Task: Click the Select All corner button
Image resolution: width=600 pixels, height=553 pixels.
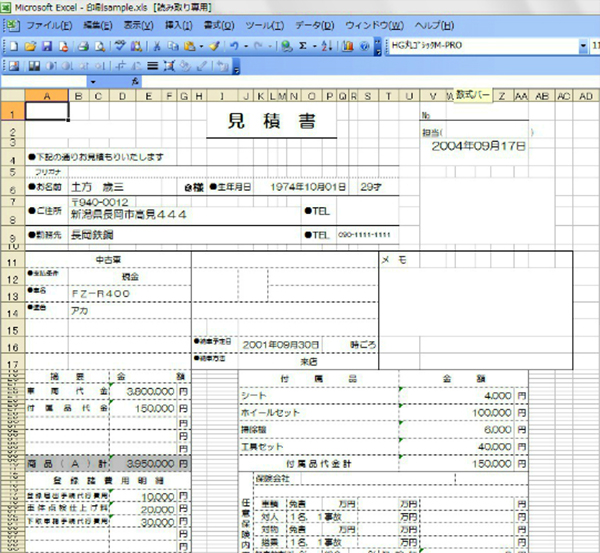Action: pos(13,95)
